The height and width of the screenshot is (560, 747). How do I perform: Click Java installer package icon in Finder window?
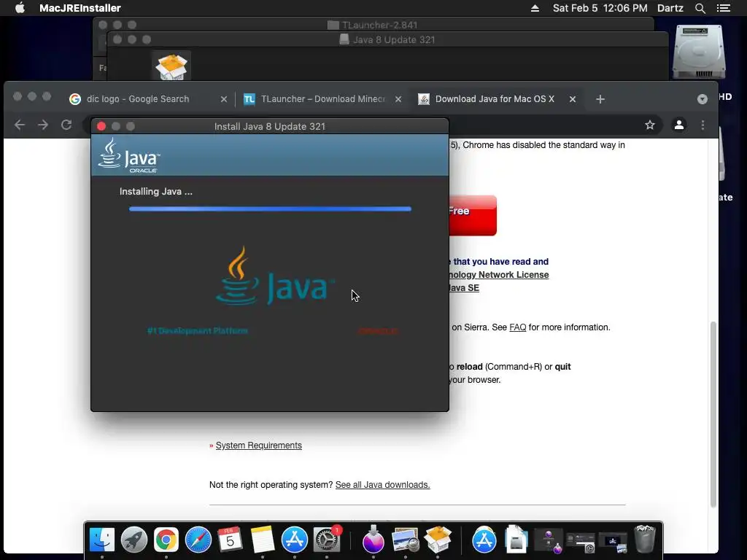(x=171, y=66)
